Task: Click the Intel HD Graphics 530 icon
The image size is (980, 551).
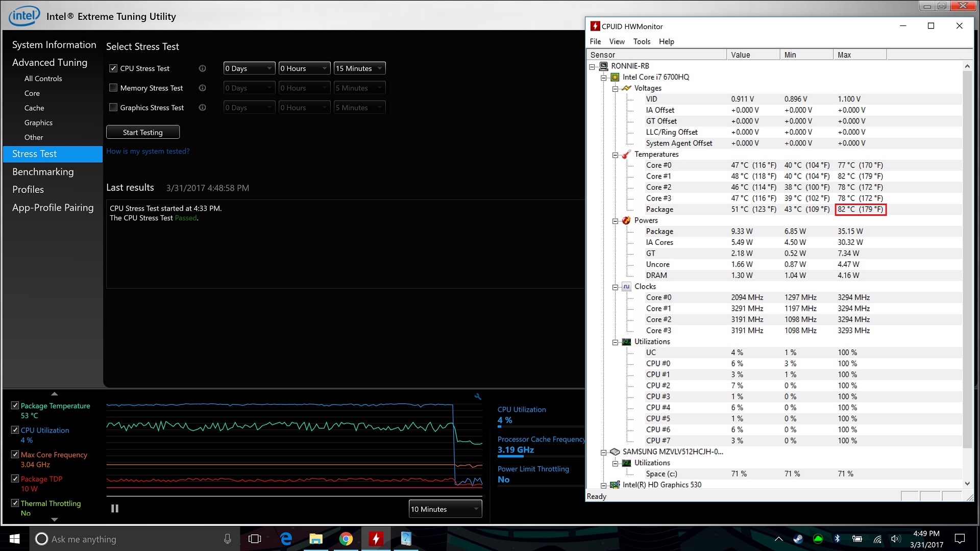Action: pos(615,485)
